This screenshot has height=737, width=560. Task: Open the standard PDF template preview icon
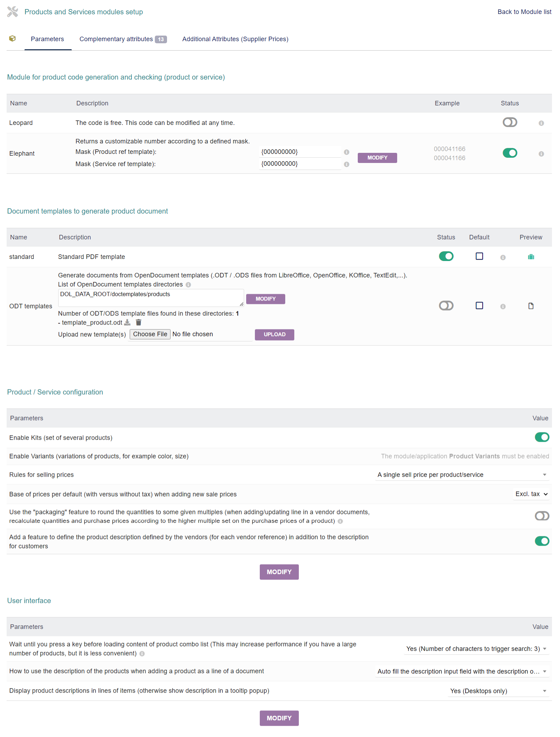[531, 257]
